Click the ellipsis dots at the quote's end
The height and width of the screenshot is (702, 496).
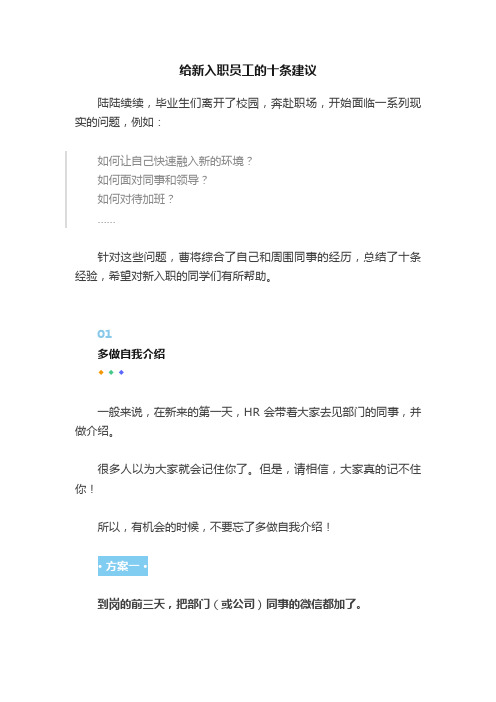tap(106, 222)
